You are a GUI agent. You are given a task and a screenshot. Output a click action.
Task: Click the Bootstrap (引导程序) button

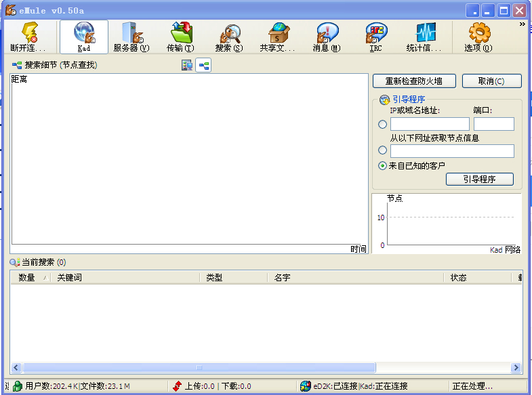tap(480, 179)
